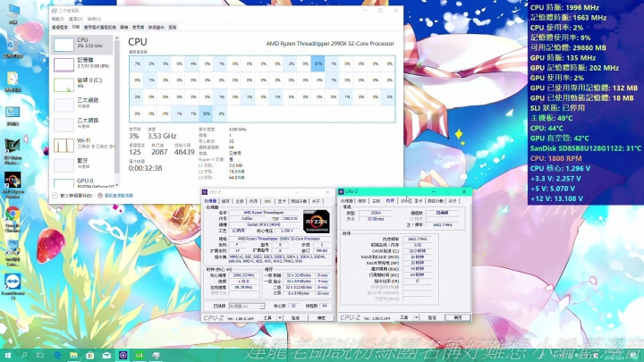This screenshot has height=362, width=644.
Task: Select 磁碟 0 (C:) disk in sidebar
Action: point(64,85)
